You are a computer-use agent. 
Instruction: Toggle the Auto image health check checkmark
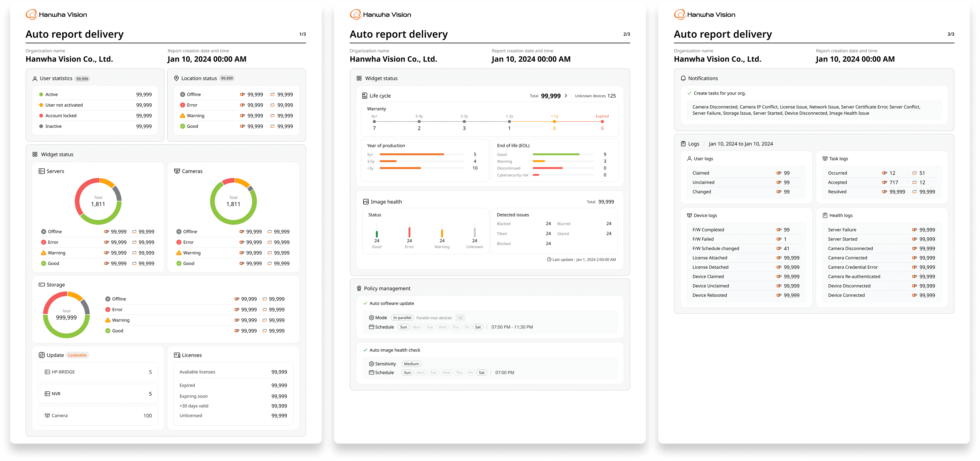click(x=365, y=350)
